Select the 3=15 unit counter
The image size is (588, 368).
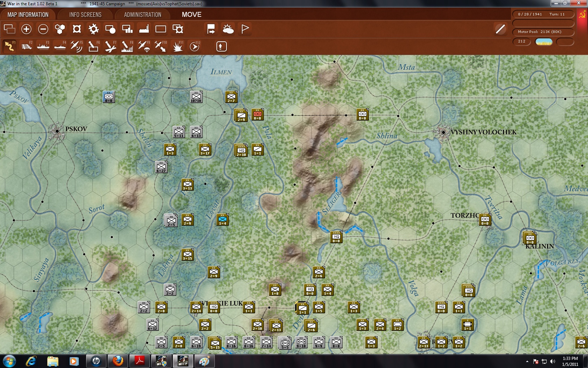point(188,254)
